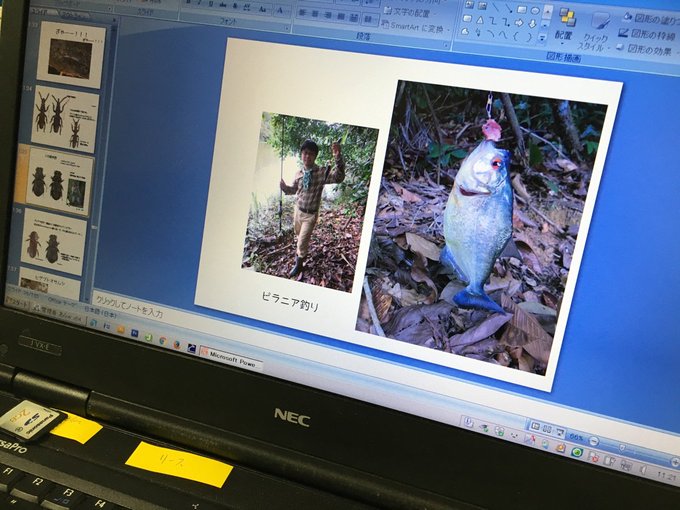Align text left in paragraph group
The height and width of the screenshot is (510, 680).
click(303, 13)
